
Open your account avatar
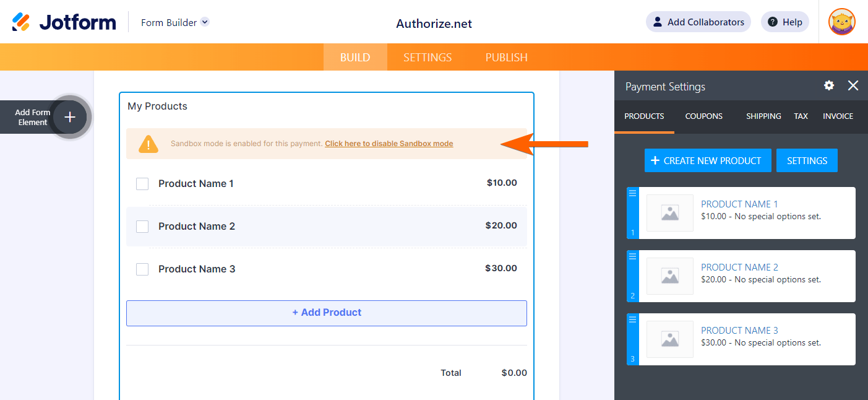point(841,22)
